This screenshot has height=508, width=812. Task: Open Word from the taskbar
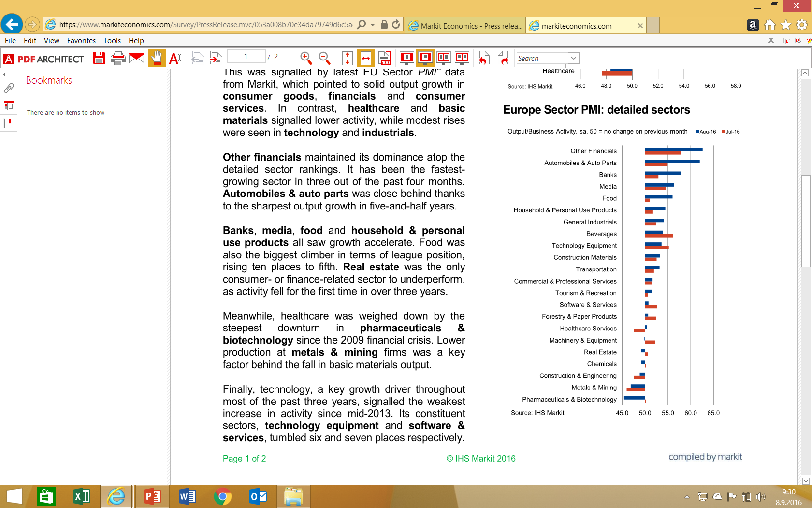click(188, 496)
